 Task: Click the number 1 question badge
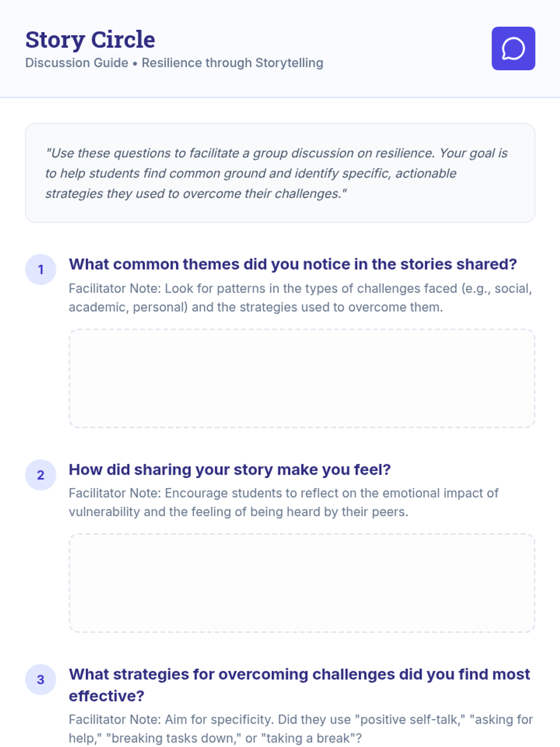[x=41, y=270]
